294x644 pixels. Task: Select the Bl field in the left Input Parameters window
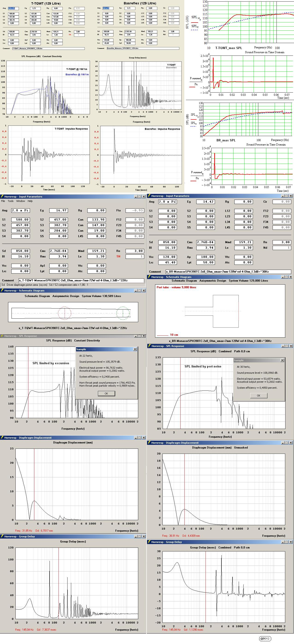pos(21,256)
